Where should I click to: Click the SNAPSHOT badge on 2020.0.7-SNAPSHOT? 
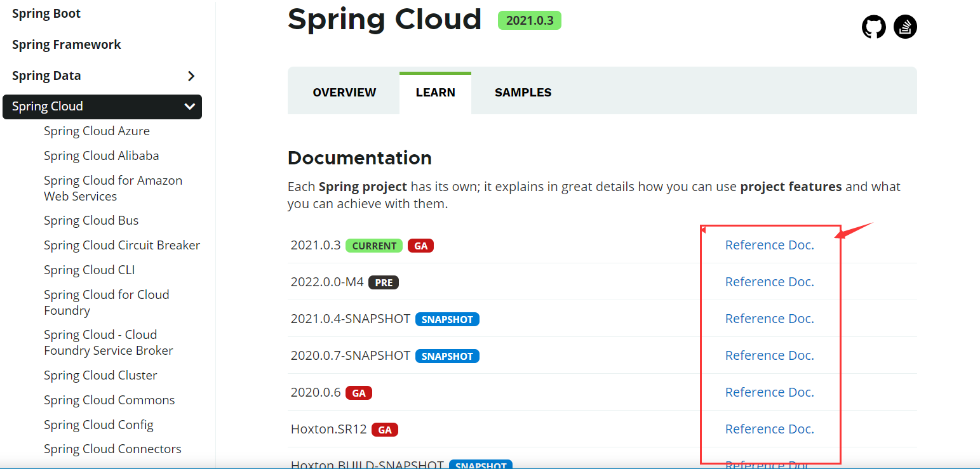coord(447,356)
